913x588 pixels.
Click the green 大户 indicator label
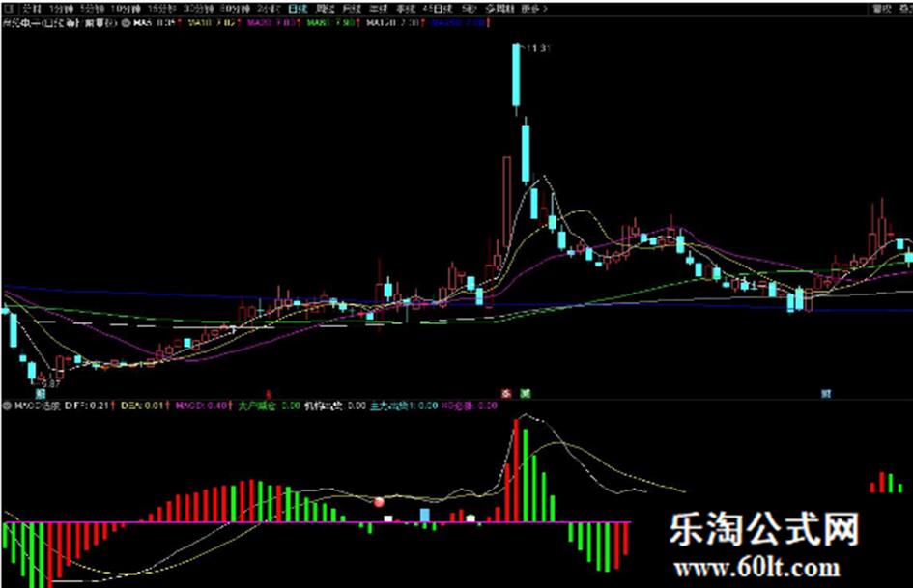pyautogui.click(x=269, y=406)
